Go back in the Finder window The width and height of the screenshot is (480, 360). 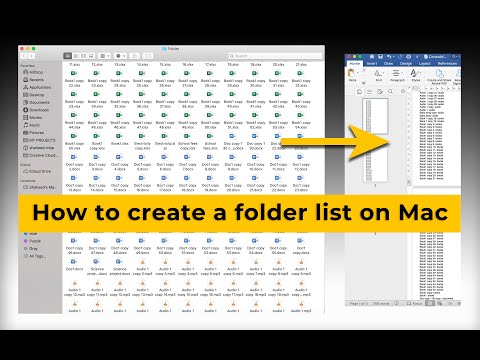[x=24, y=56]
